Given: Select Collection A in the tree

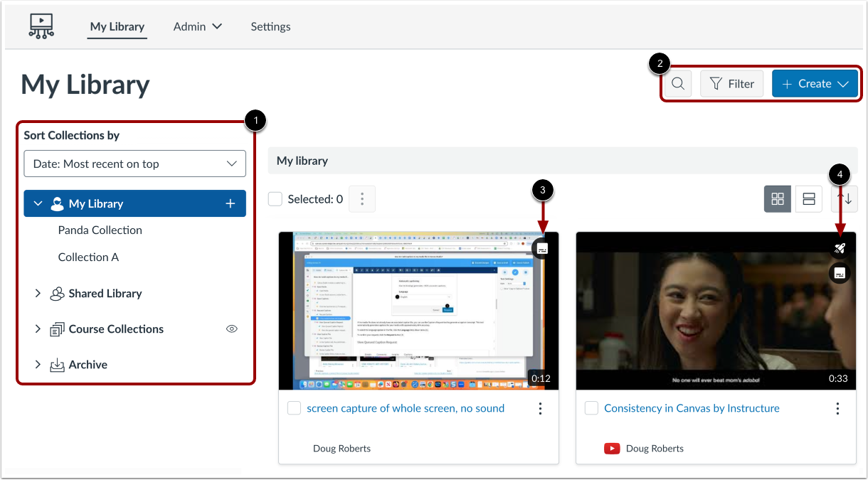Looking at the screenshot, I should tap(88, 257).
